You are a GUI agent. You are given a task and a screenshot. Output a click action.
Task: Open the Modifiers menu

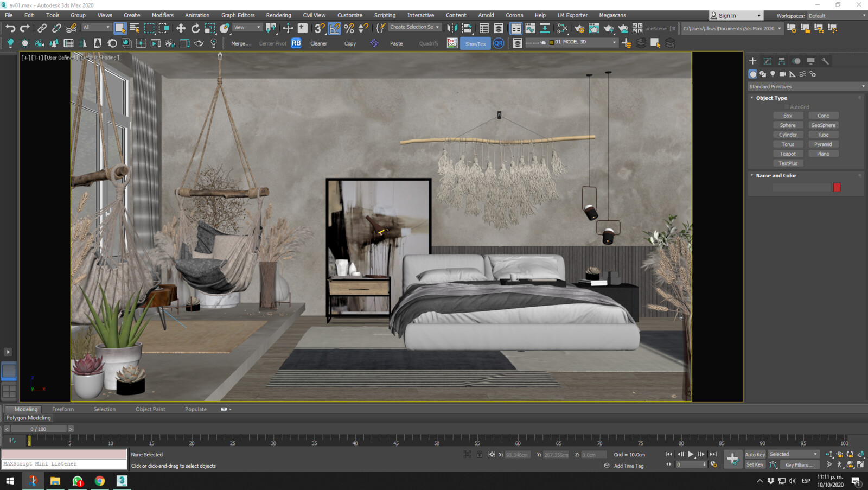(162, 15)
